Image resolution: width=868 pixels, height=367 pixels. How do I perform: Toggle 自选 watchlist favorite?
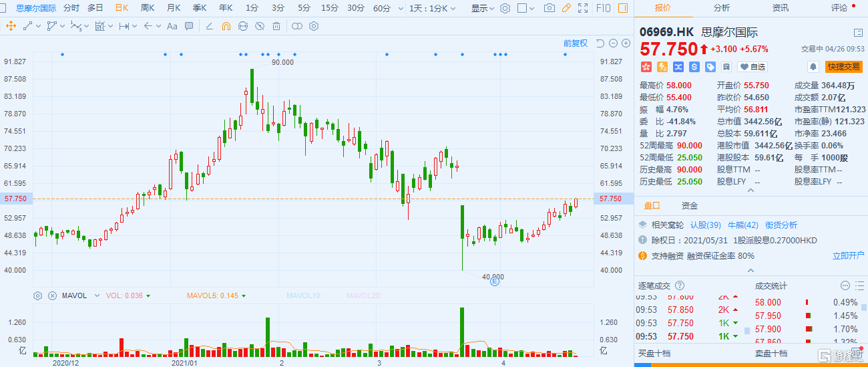click(x=752, y=67)
